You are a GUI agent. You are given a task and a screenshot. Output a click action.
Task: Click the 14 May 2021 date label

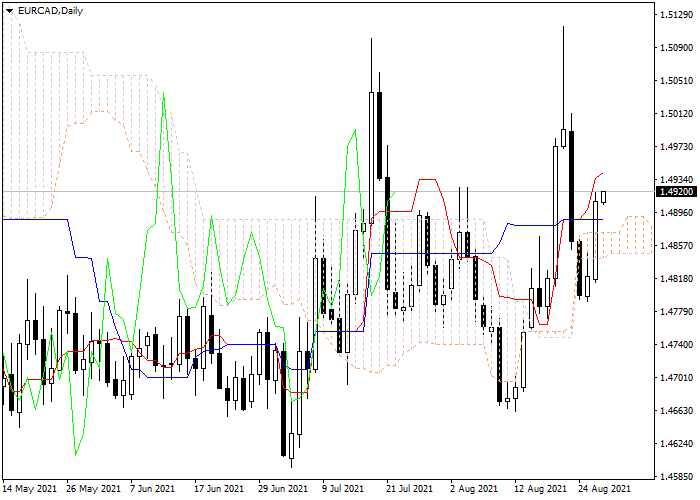point(30,489)
